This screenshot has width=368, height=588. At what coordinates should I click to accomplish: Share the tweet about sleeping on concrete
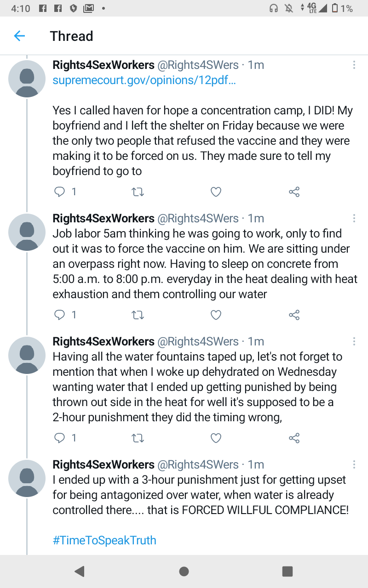coord(294,315)
